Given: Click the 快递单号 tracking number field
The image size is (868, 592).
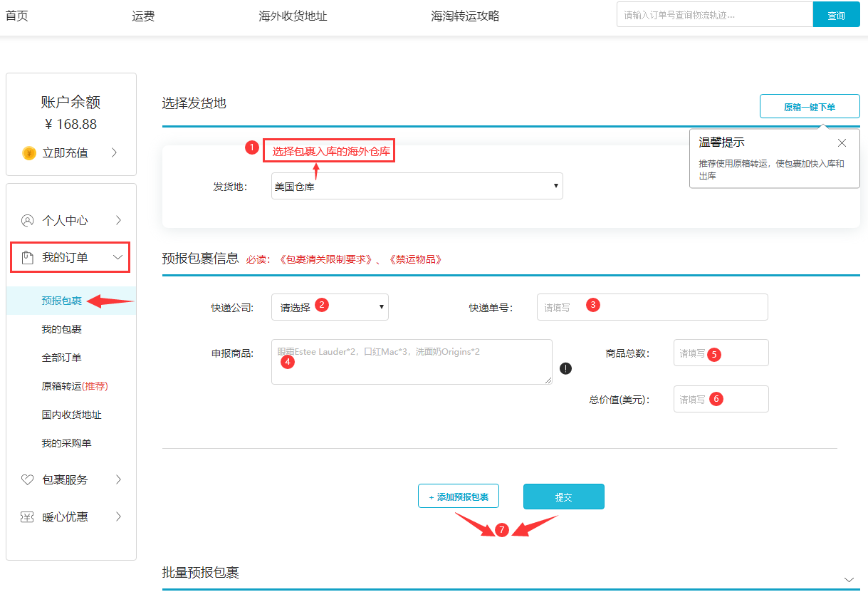Looking at the screenshot, I should (652, 307).
